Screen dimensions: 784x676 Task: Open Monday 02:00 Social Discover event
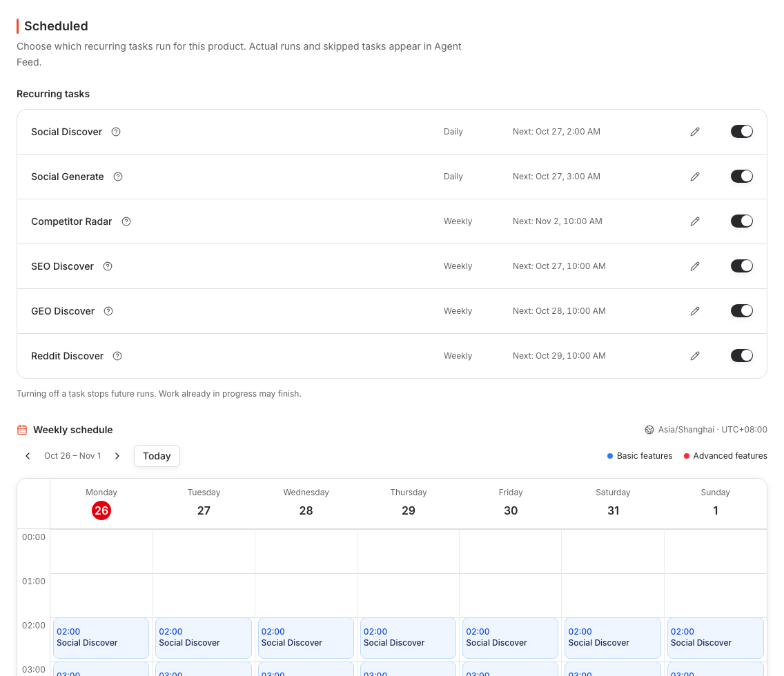pos(101,638)
